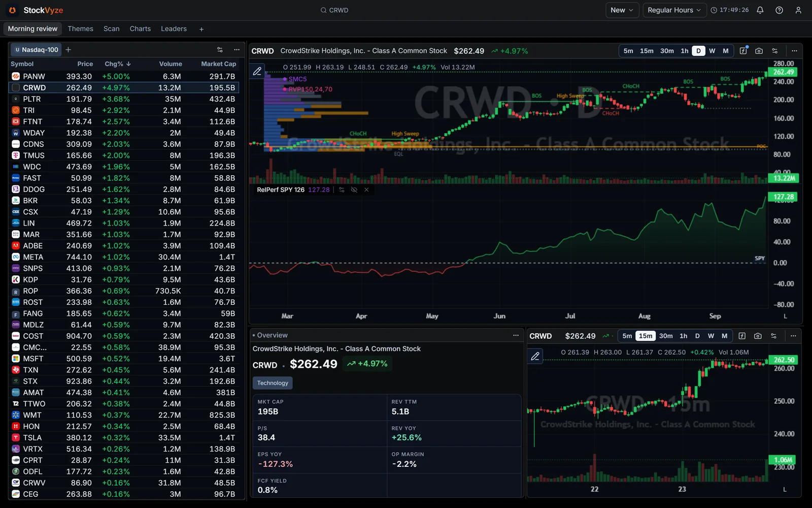Set lower chart to 30m timeframe
This screenshot has width=812, height=508.
coord(666,336)
